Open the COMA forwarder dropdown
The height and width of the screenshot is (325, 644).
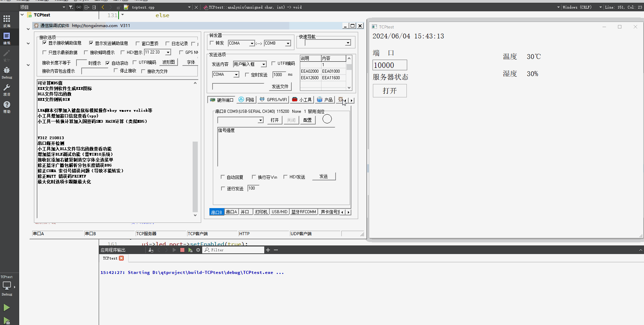coord(252,43)
